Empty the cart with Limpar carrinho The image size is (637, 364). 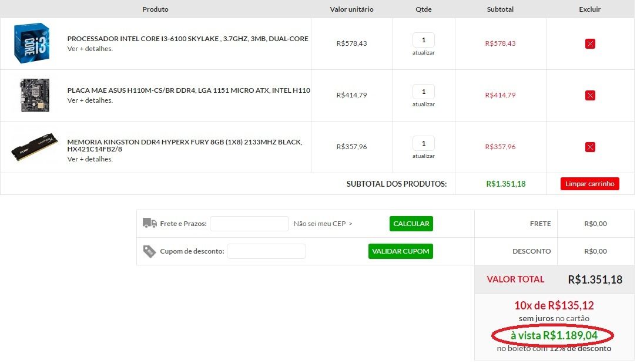click(x=589, y=183)
